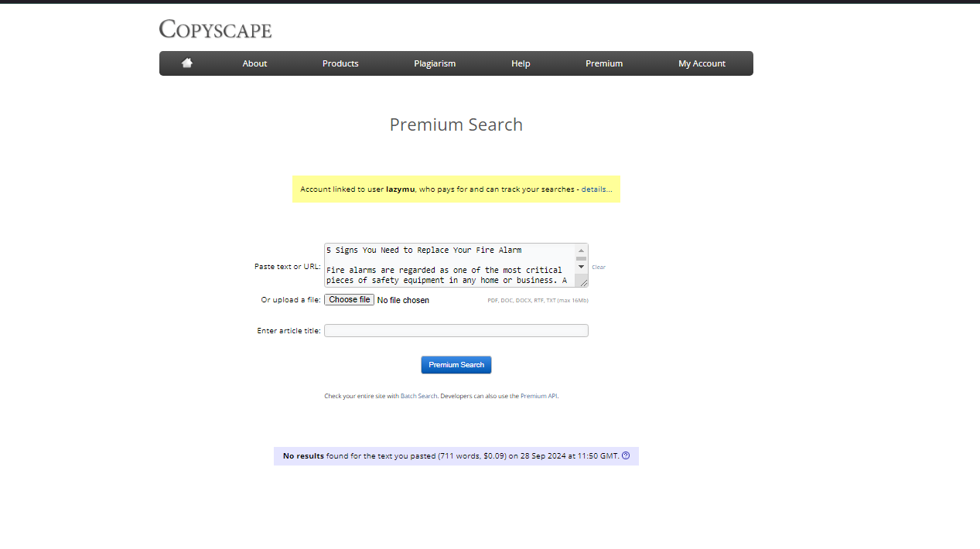Click the help question mark icon beside results
The width and height of the screenshot is (980, 549).
[626, 455]
